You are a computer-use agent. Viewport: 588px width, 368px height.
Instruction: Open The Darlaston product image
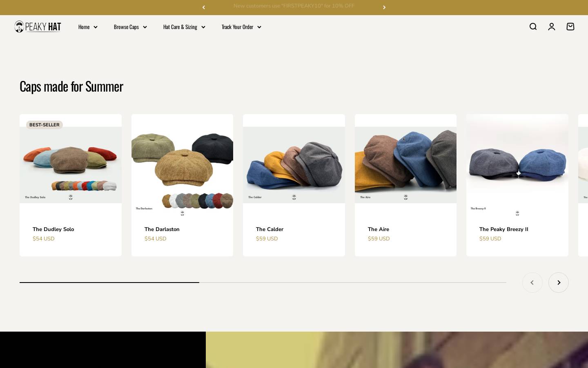(x=182, y=165)
